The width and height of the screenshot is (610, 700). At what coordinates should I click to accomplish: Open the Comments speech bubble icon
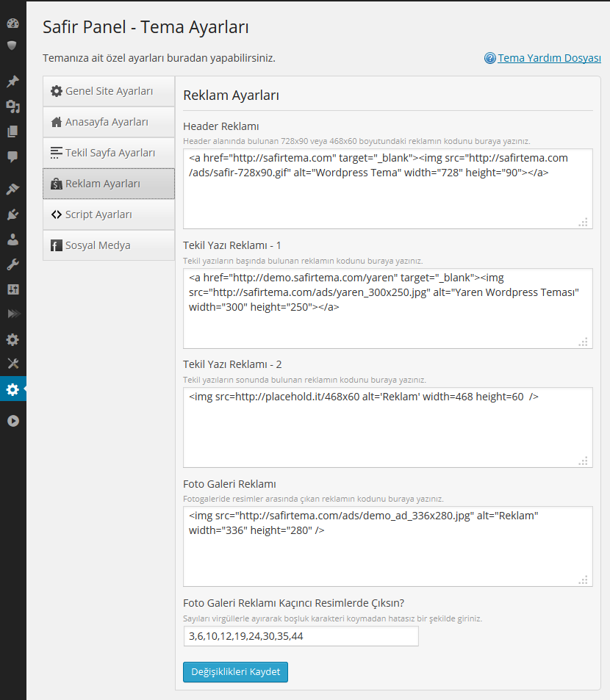13,156
